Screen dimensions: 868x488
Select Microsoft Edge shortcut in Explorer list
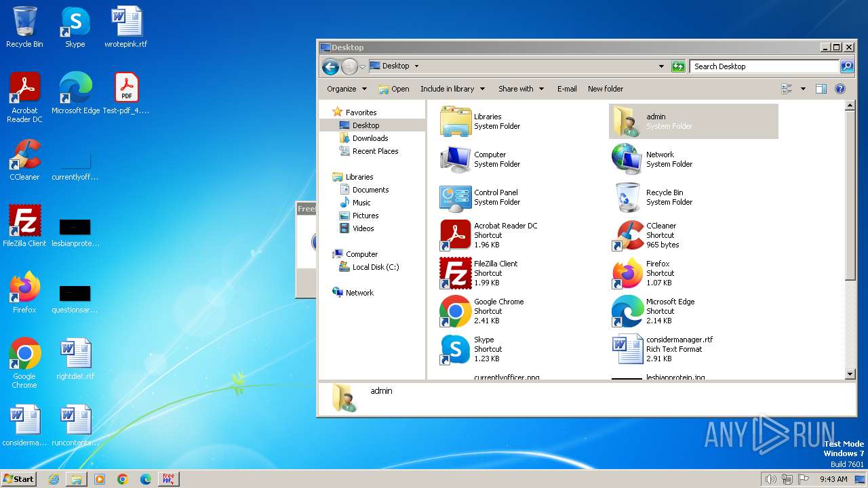pos(653,311)
